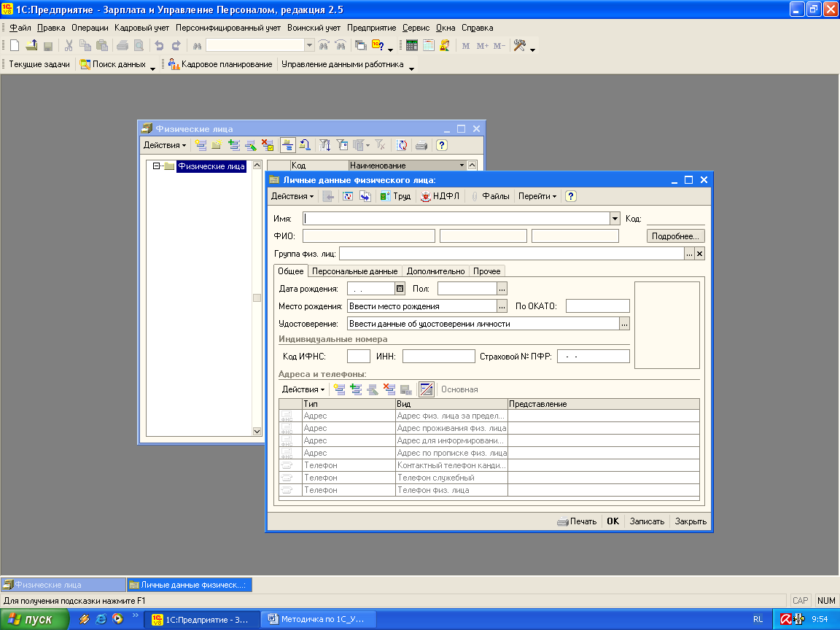The width and height of the screenshot is (840, 630).
Task: Click the OK button
Action: click(612, 521)
